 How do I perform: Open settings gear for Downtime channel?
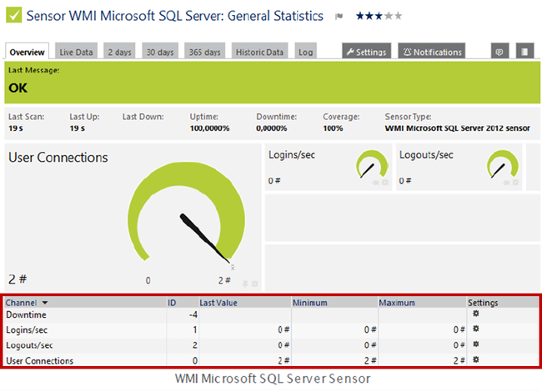pos(476,314)
